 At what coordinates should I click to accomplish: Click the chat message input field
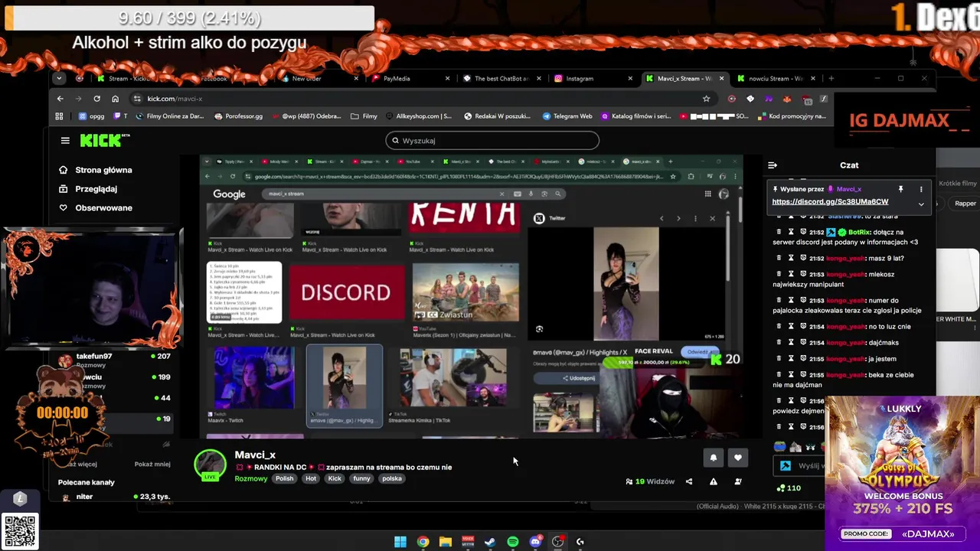[811, 465]
